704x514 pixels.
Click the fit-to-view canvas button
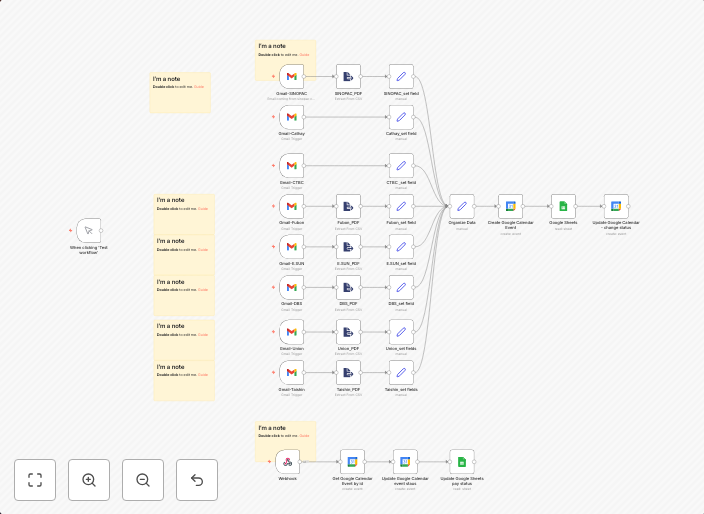point(35,480)
